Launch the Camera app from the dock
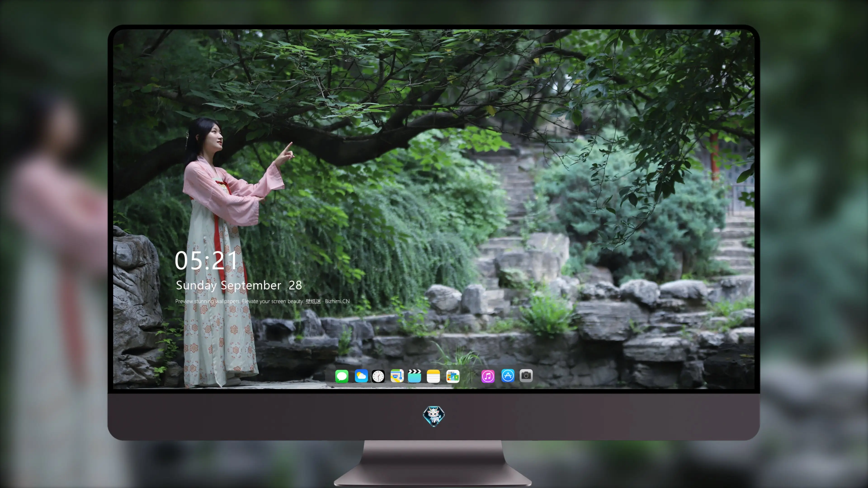Viewport: 868px width, 488px height. pyautogui.click(x=526, y=376)
